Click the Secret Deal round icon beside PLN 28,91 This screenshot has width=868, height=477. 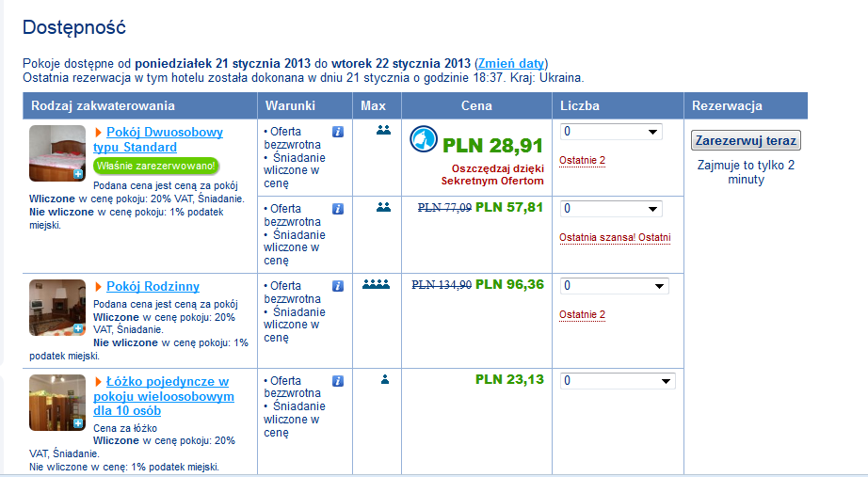pyautogui.click(x=424, y=139)
